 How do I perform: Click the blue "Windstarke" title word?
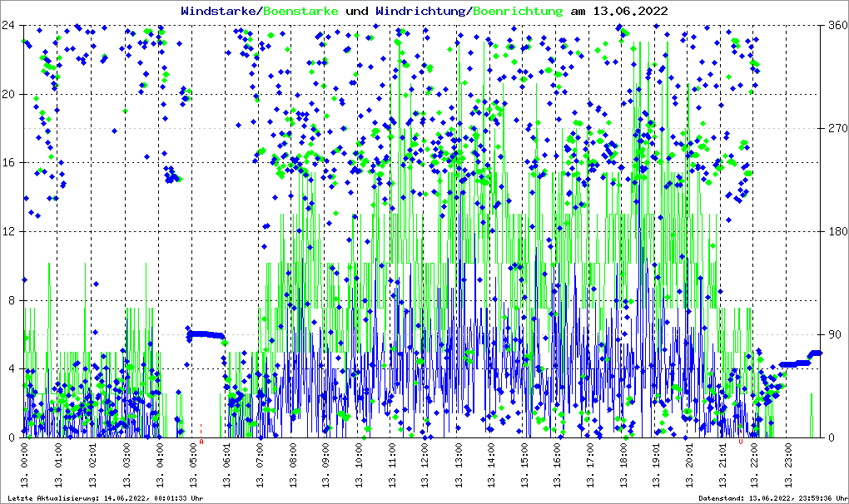click(220, 11)
